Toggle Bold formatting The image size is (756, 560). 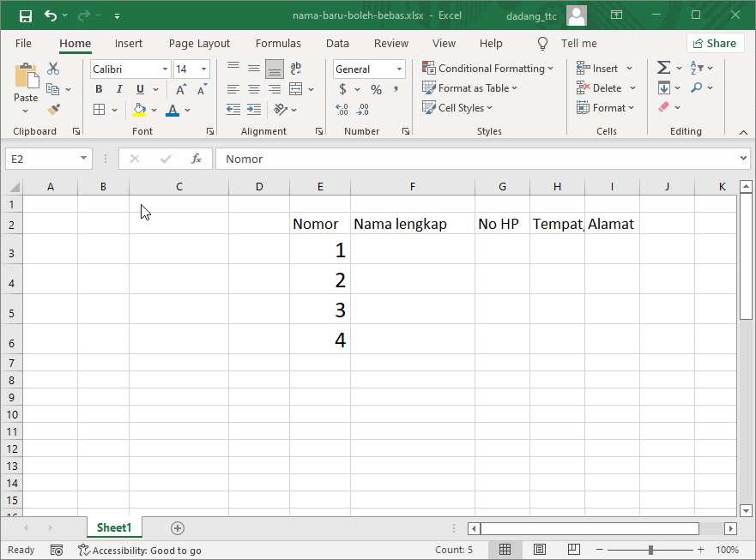(99, 89)
